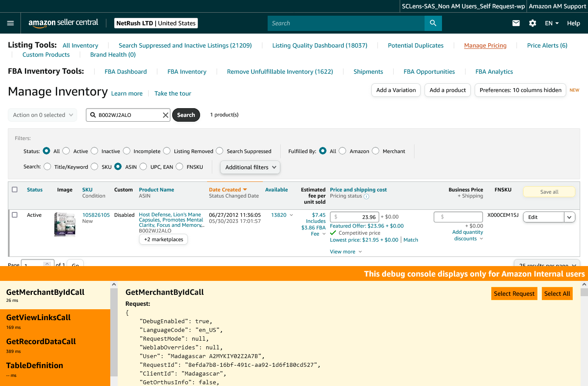Choose Fulfilled By Merchant radio
The image size is (588, 386).
(x=376, y=151)
